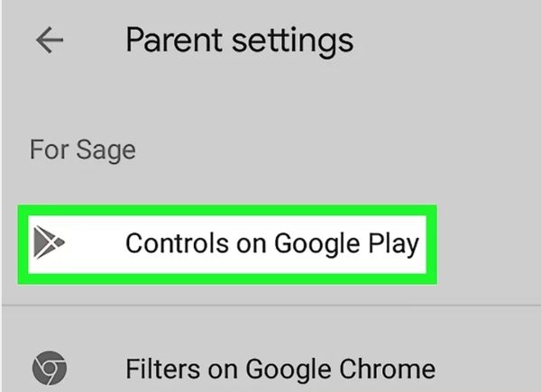Select the For Sage section label

83,150
